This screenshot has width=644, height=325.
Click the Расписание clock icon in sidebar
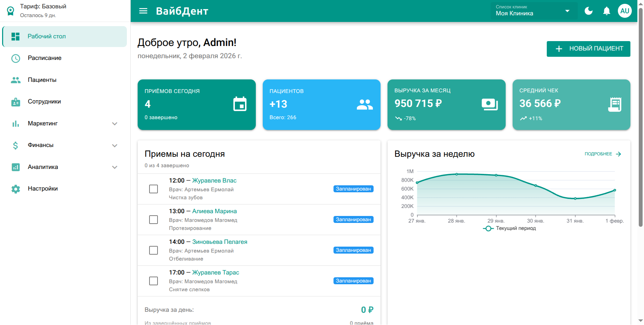[x=15, y=58]
